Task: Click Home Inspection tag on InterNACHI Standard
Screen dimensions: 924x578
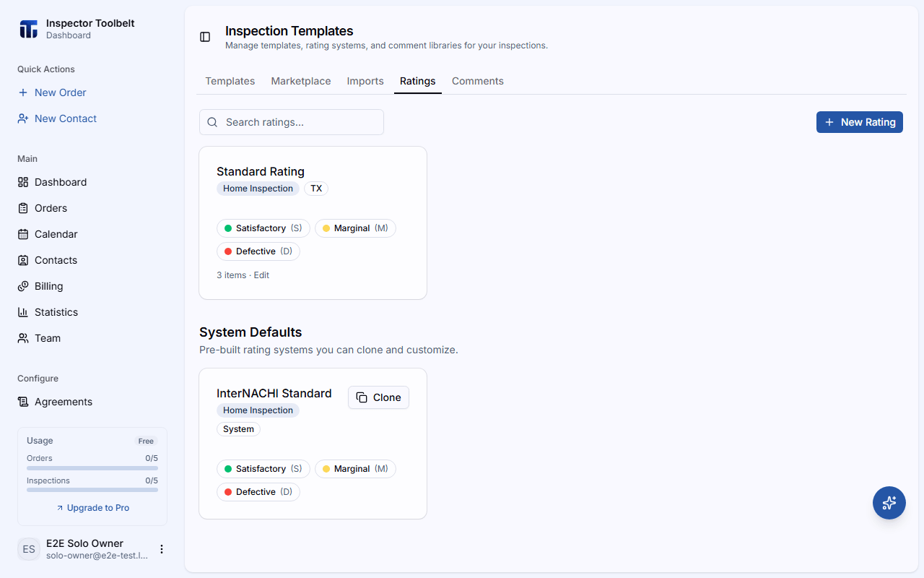Action: pos(258,410)
